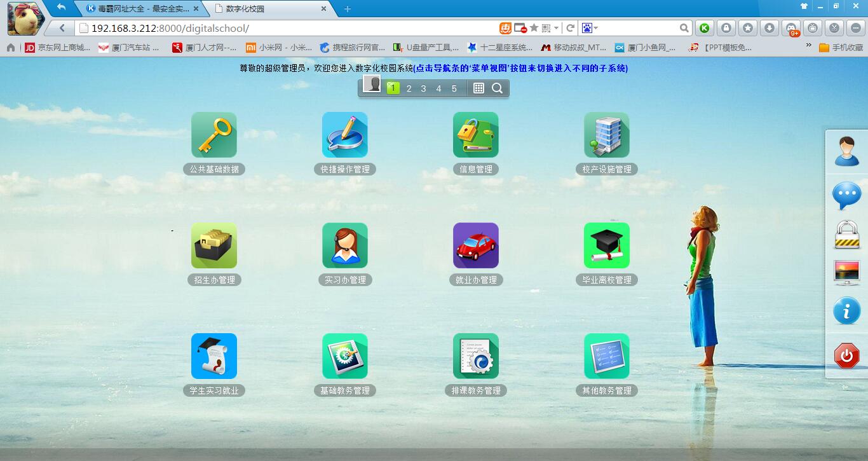Open the 公共基础数据 key icon

coord(214,135)
